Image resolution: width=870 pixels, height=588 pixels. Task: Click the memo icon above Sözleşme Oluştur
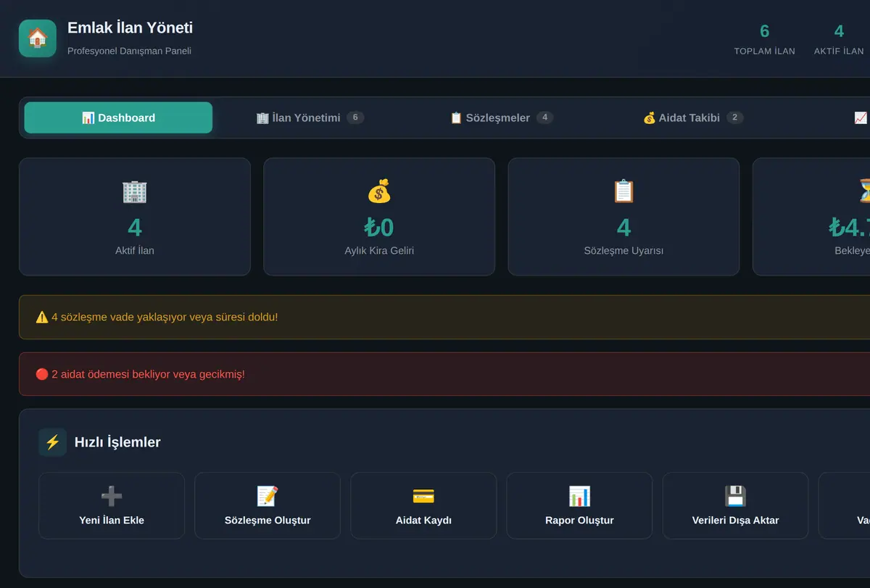pos(268,497)
